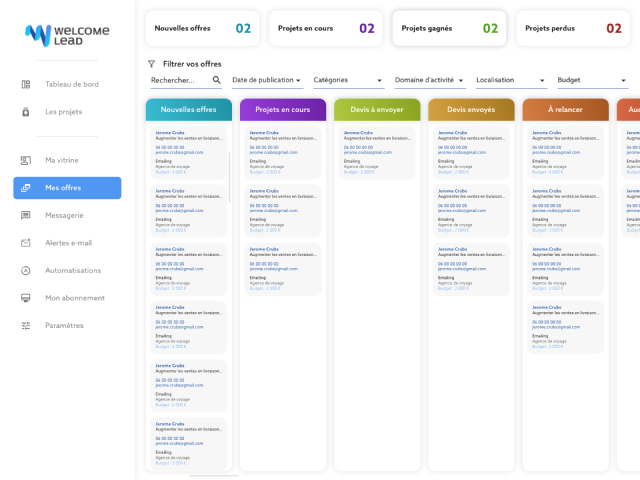
Task: Click the Automatisations icon
Action: point(26,270)
